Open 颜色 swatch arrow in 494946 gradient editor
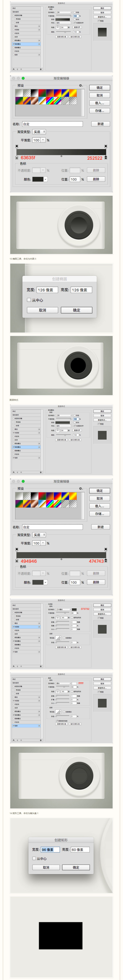The width and height of the screenshot is (123, 980). click(x=45, y=583)
